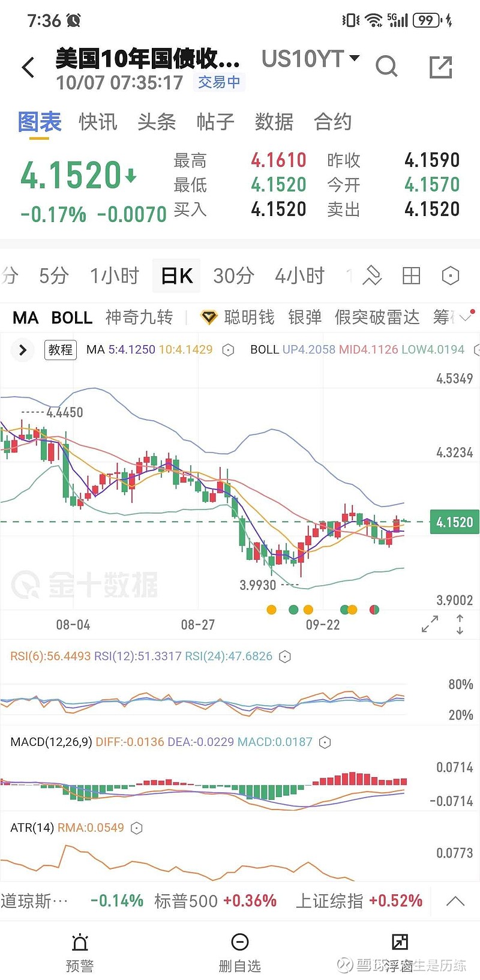480x980 pixels.
Task: Tap the back arrow icon
Action: 28,68
